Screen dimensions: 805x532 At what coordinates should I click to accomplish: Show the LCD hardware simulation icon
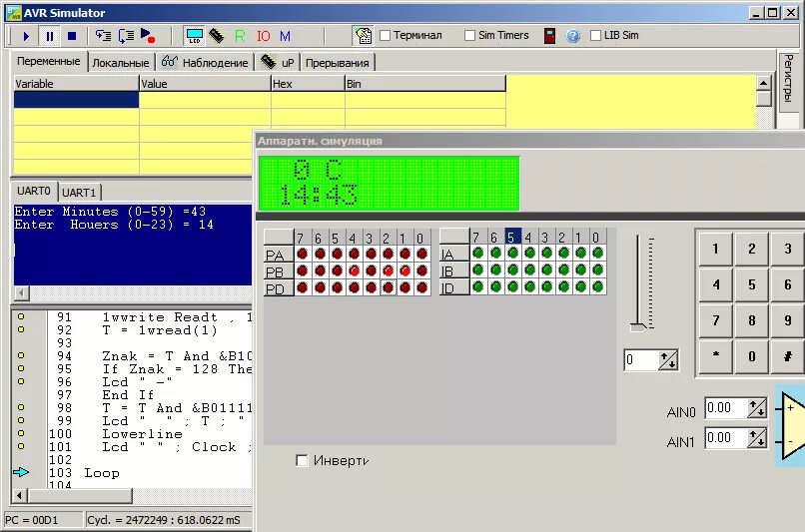coord(195,35)
